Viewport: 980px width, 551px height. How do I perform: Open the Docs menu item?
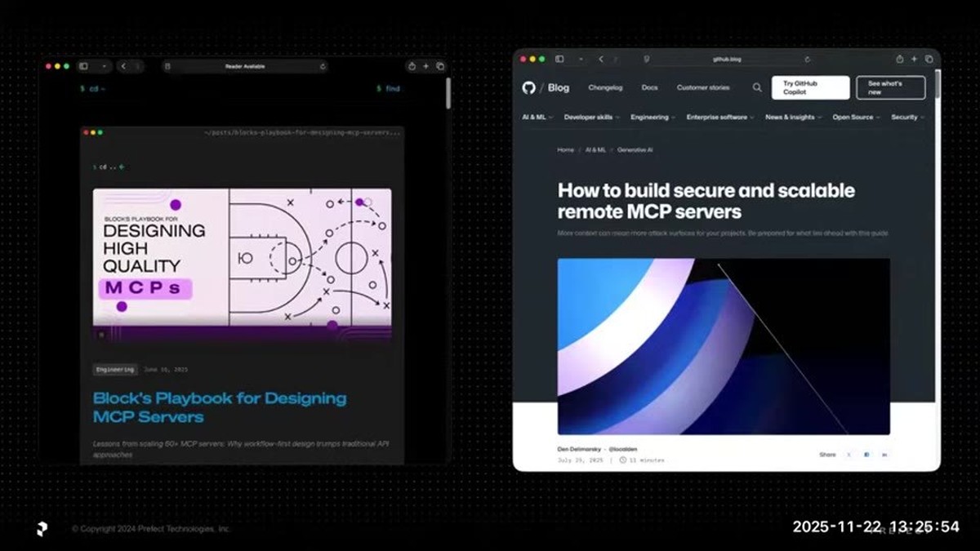(649, 87)
